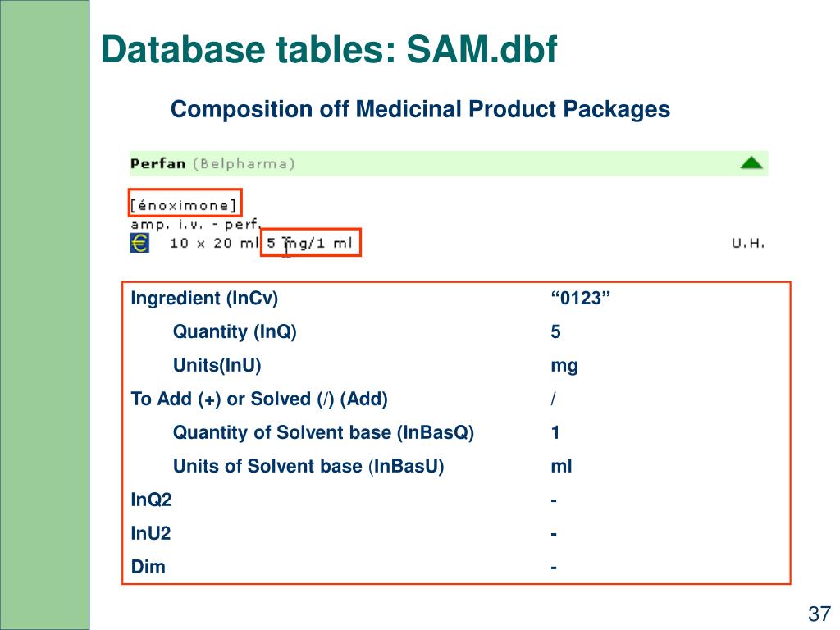Click the ml solvent units value
This screenshot has width=840, height=630.
pyautogui.click(x=561, y=466)
